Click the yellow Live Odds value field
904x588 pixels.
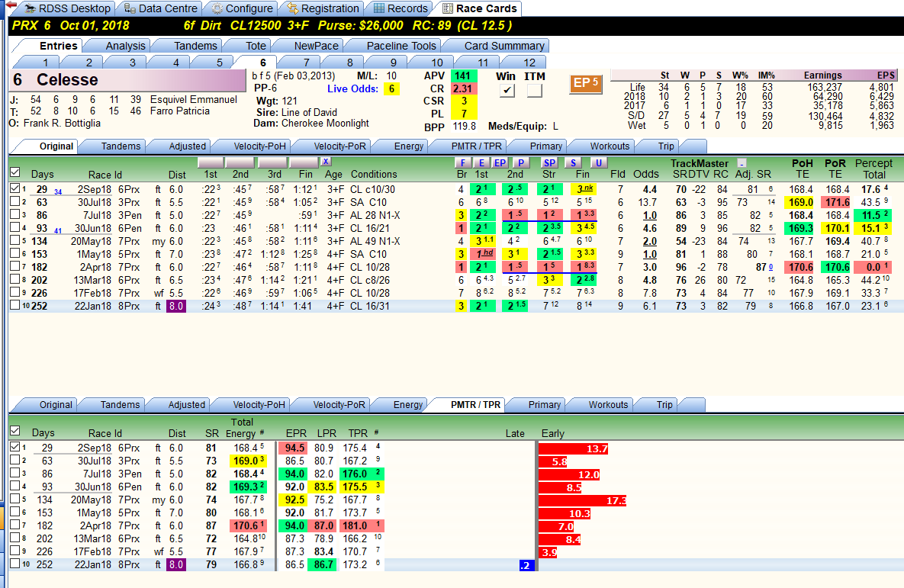[x=391, y=88]
